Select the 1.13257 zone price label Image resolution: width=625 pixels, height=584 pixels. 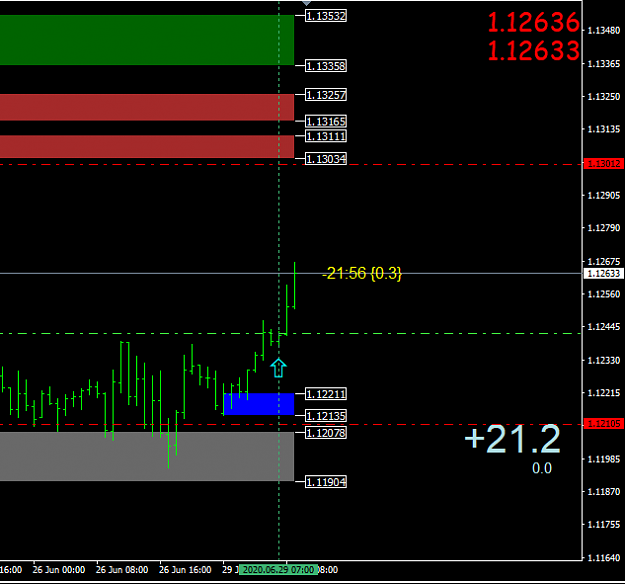[x=326, y=95]
